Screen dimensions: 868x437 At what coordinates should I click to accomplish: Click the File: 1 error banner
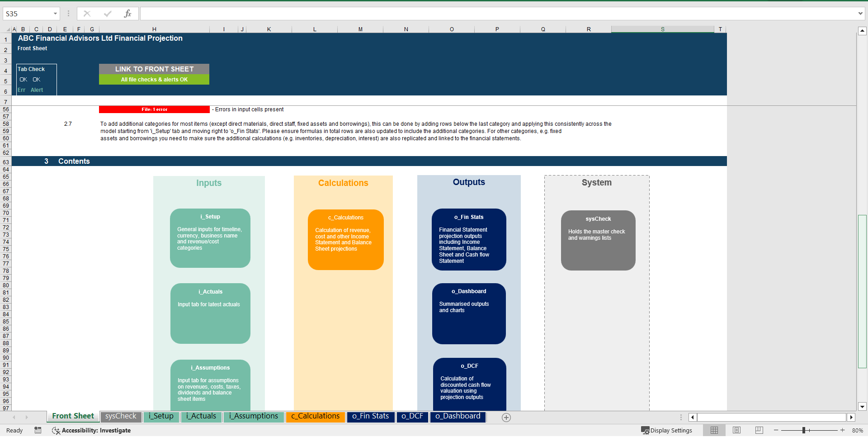(154, 109)
